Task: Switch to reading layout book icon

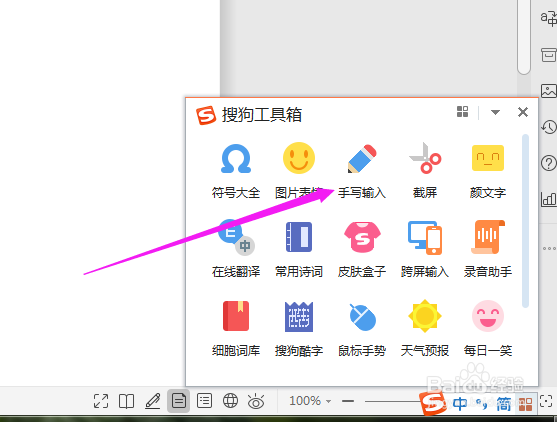Action: pos(126,401)
